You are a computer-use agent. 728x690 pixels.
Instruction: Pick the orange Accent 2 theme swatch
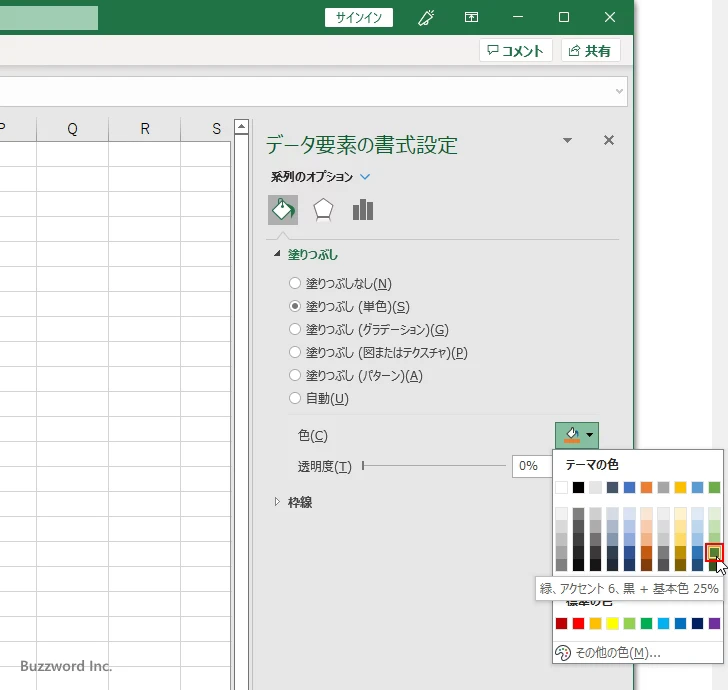[646, 488]
